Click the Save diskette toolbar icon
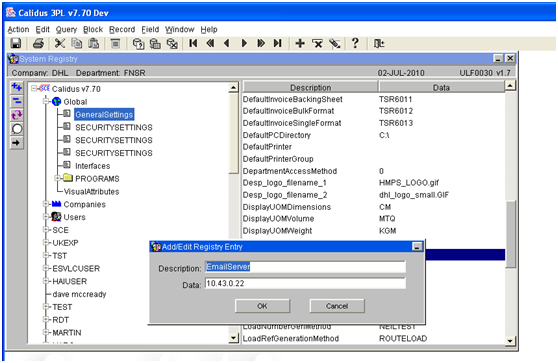This screenshot has width=558, height=363. [16, 43]
